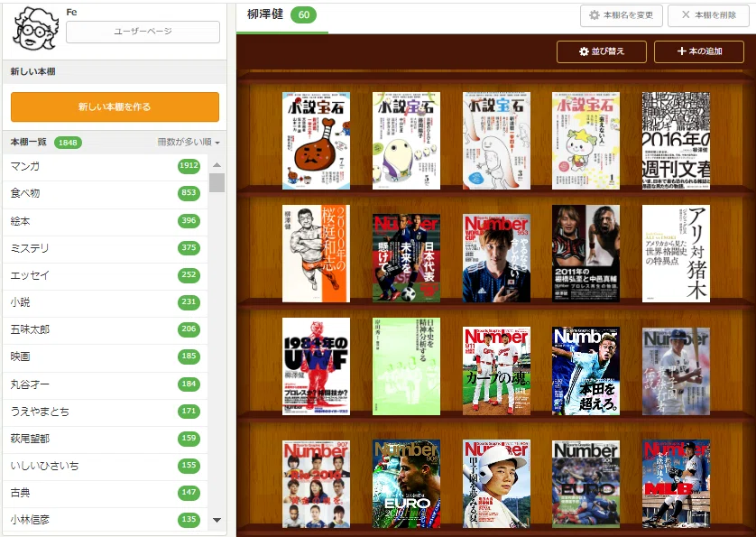Click the 60 count badge beside 柳澤健
756x537 pixels.
[x=304, y=15]
